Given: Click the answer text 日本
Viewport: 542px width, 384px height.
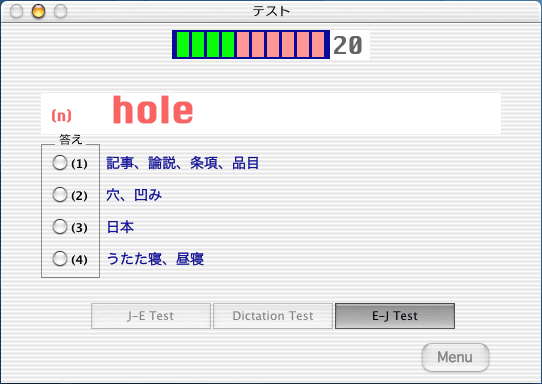Looking at the screenshot, I should point(120,227).
